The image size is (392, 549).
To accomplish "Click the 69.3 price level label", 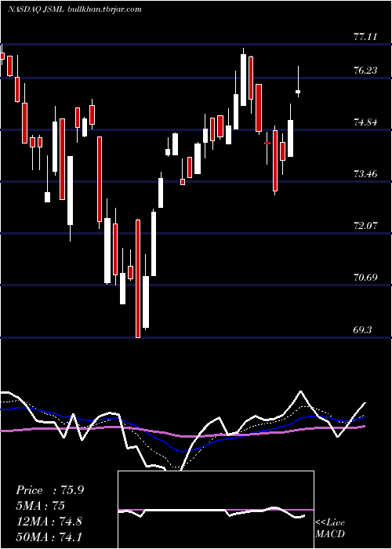I will (362, 330).
